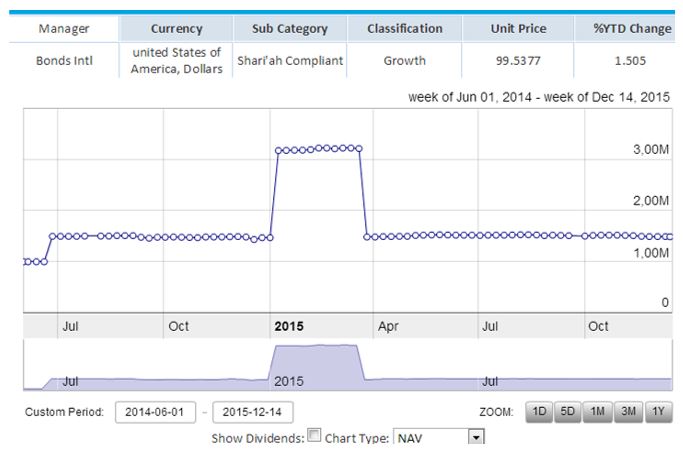Select the 3M zoom range
Screen dimensions: 683x459
(x=628, y=412)
